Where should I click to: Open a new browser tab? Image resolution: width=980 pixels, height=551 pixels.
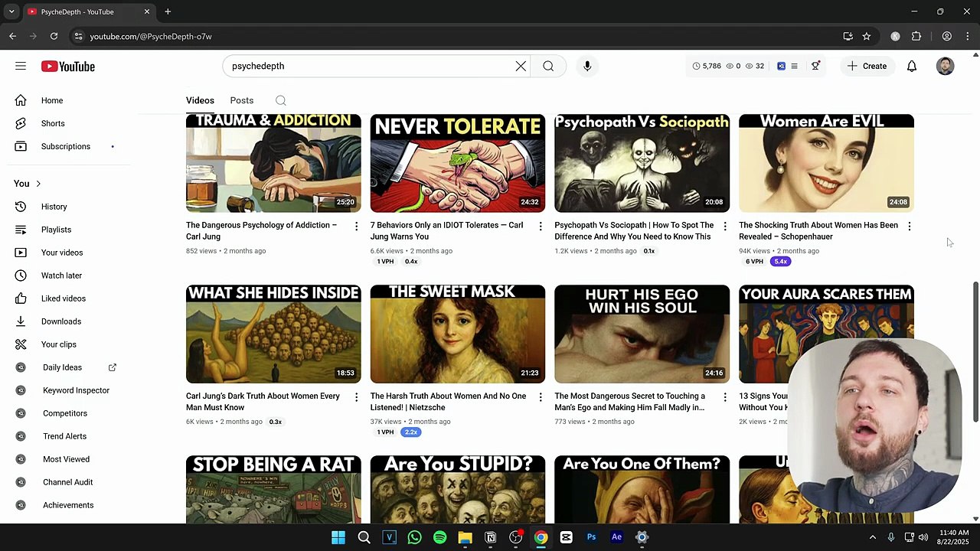(x=168, y=11)
